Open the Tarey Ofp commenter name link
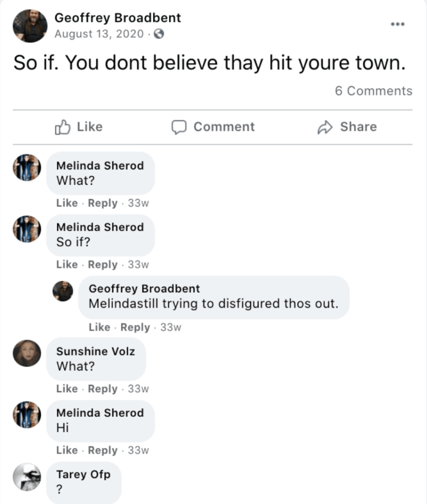 tap(83, 474)
